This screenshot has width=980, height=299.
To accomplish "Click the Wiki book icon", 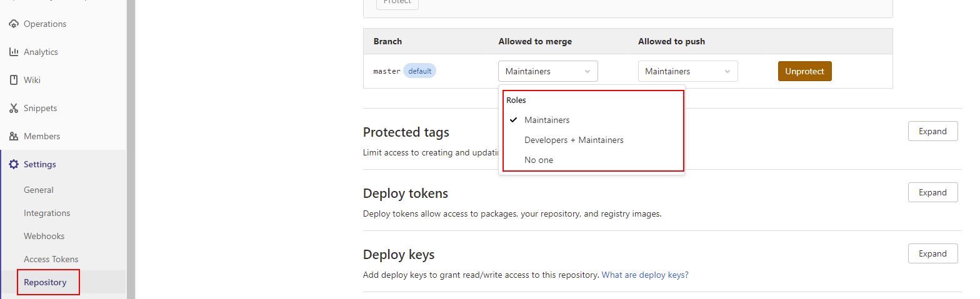I will (14, 80).
